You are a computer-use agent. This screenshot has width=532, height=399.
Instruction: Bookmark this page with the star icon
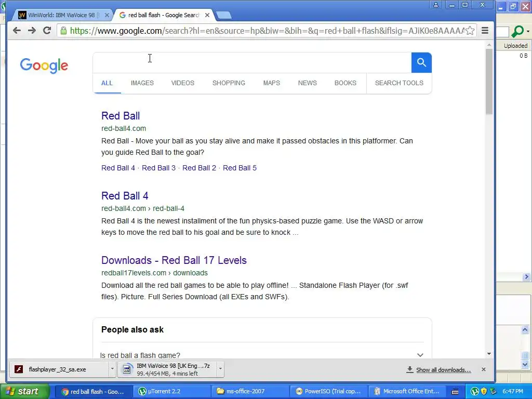tap(470, 31)
